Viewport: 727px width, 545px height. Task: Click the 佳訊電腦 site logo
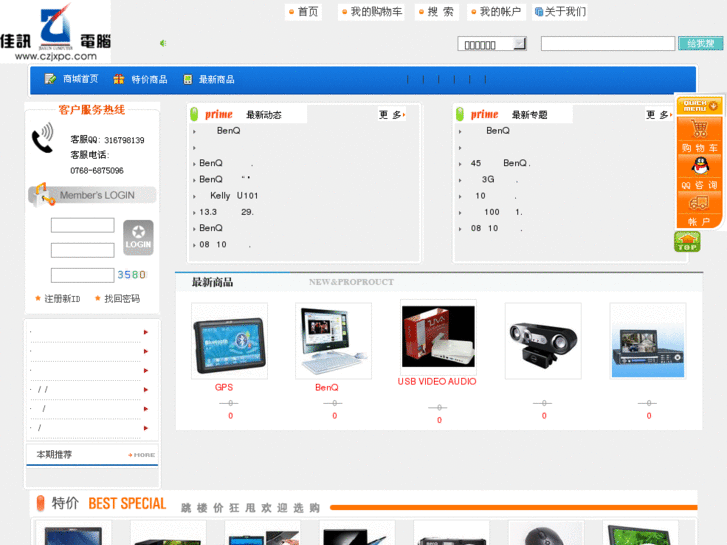pyautogui.click(x=55, y=32)
